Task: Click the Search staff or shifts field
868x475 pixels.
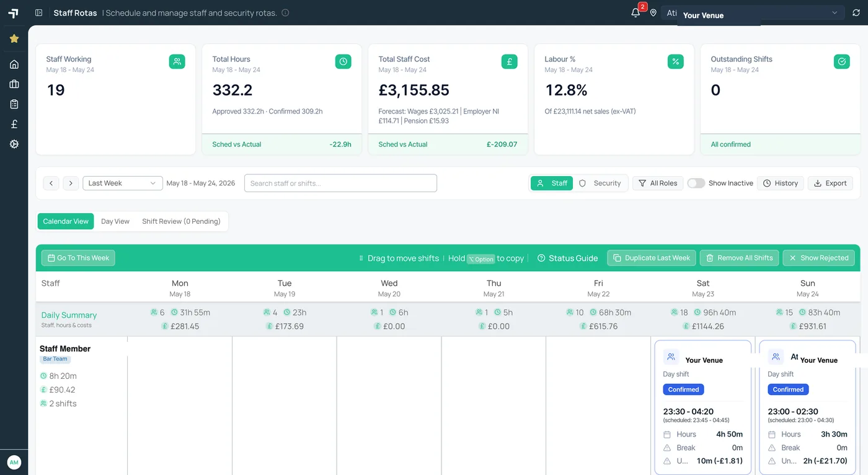Action: coord(340,183)
